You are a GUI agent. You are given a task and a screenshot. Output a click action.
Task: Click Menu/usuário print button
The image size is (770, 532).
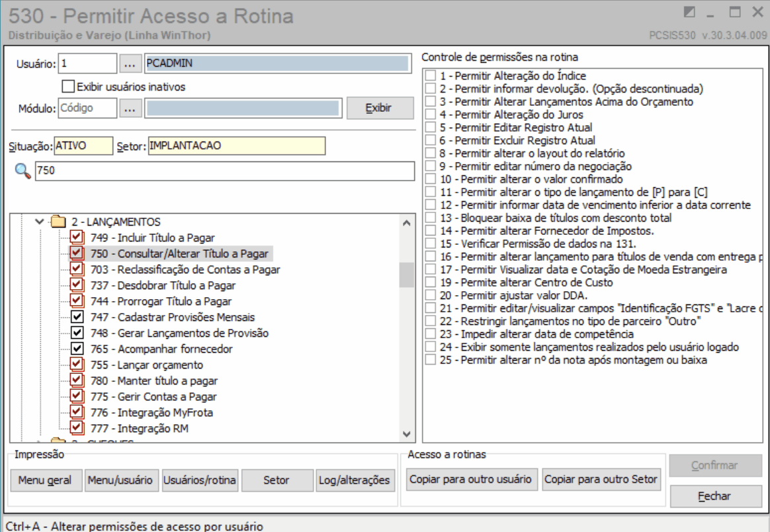(121, 480)
